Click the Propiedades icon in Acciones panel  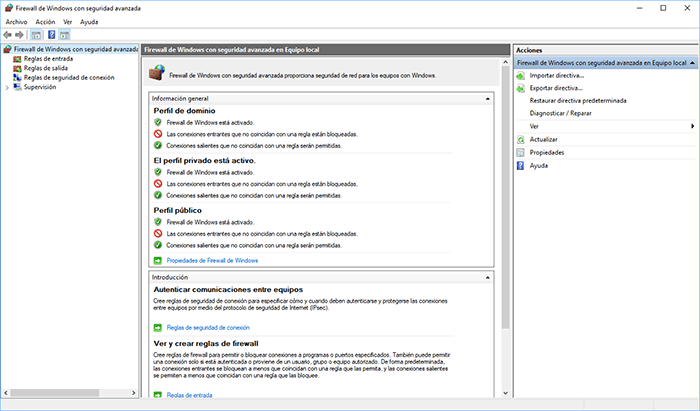point(520,153)
